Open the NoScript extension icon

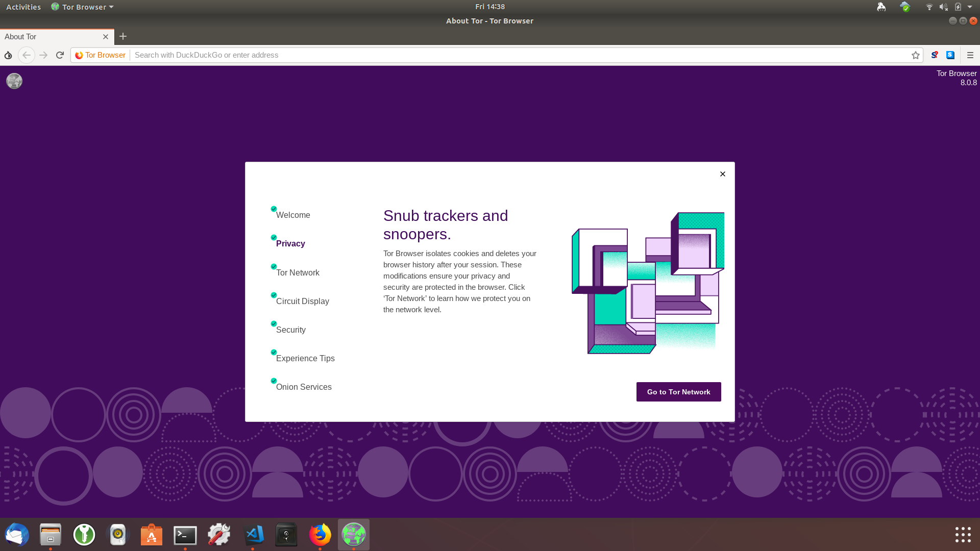click(935, 55)
